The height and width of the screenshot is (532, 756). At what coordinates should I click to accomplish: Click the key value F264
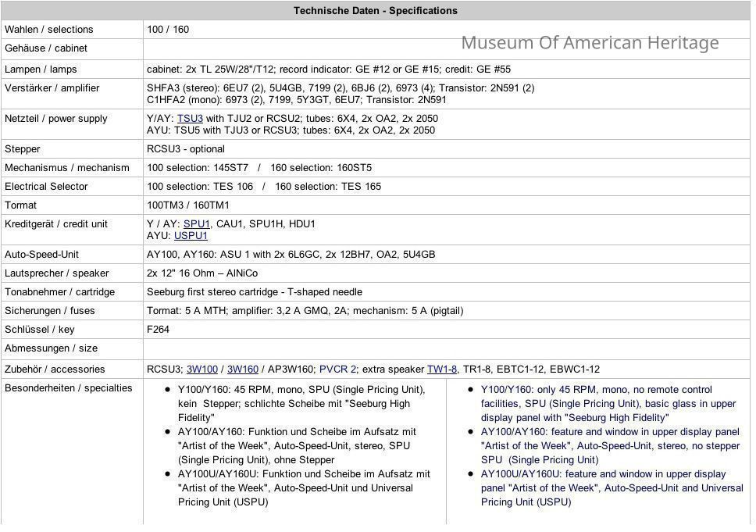tap(159, 330)
